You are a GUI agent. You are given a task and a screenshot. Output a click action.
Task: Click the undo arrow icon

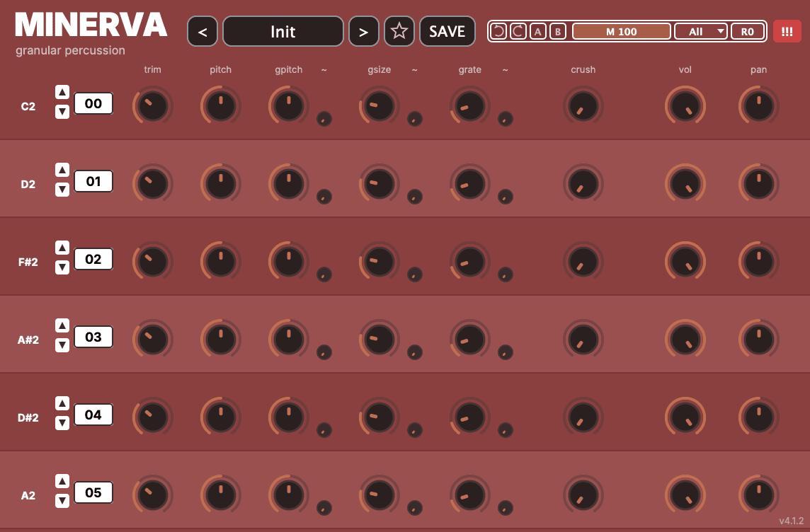coord(498,31)
